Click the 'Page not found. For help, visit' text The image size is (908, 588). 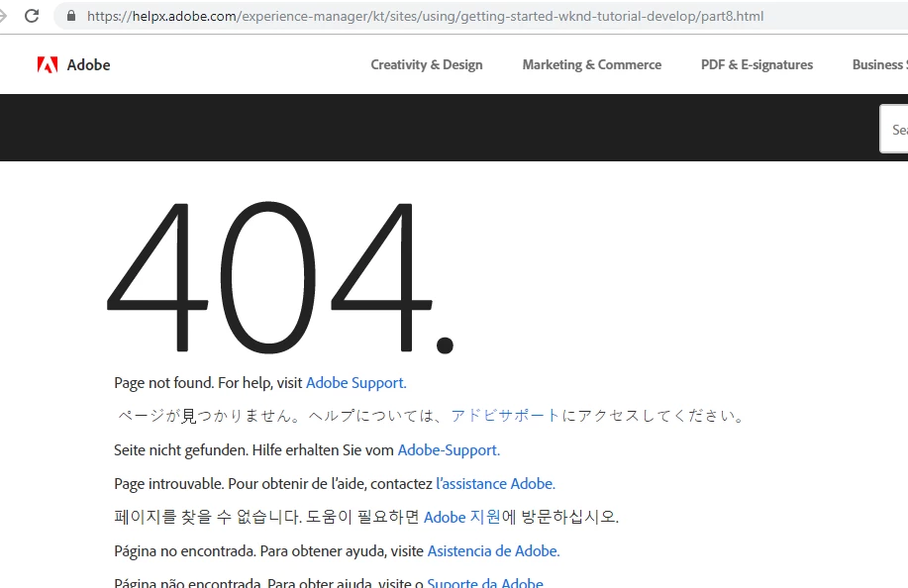(x=209, y=383)
